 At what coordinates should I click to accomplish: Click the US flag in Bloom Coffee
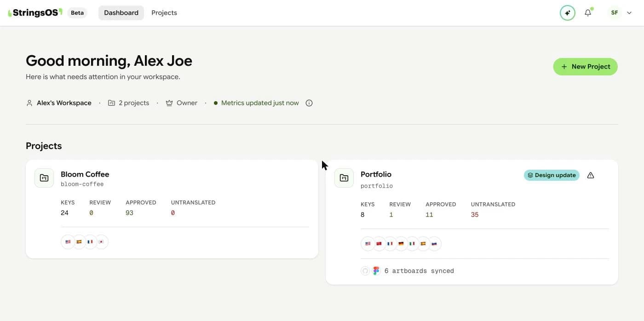tap(68, 242)
